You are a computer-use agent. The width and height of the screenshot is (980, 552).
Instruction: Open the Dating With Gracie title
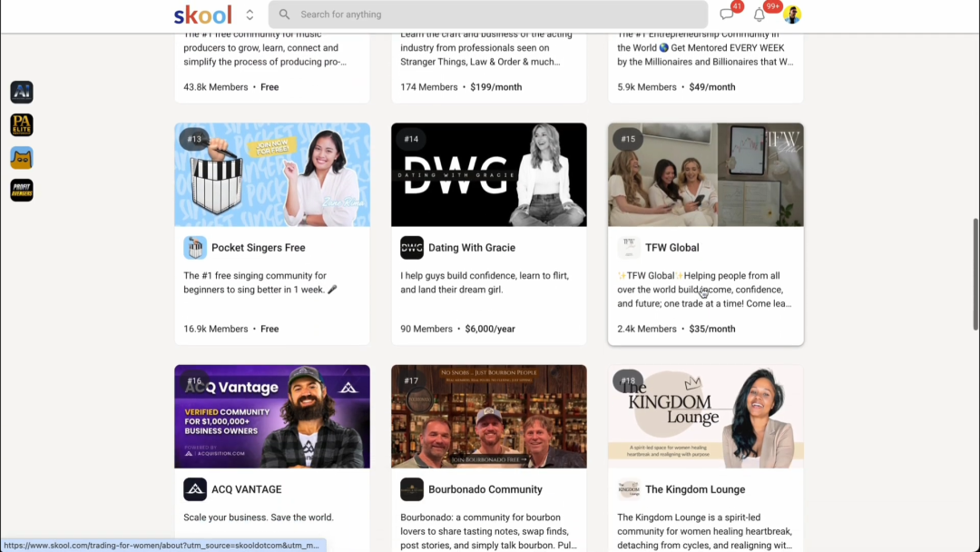click(472, 248)
